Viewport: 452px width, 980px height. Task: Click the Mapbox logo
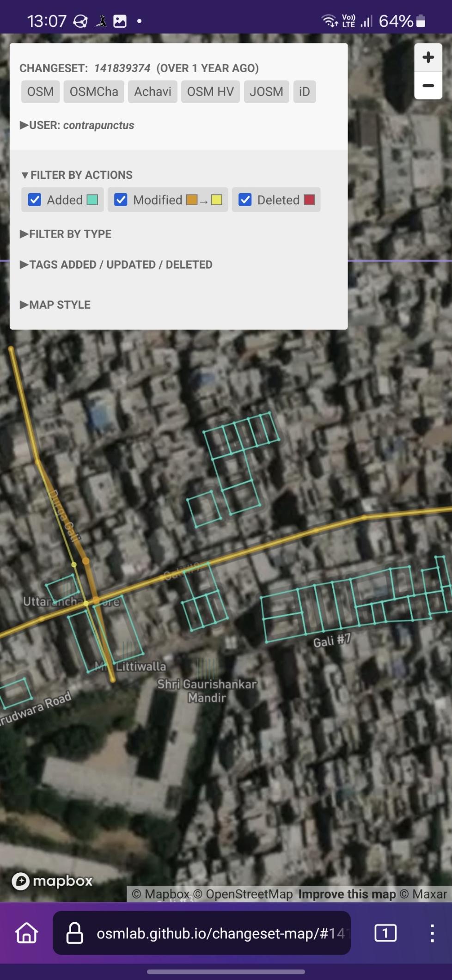pos(52,881)
